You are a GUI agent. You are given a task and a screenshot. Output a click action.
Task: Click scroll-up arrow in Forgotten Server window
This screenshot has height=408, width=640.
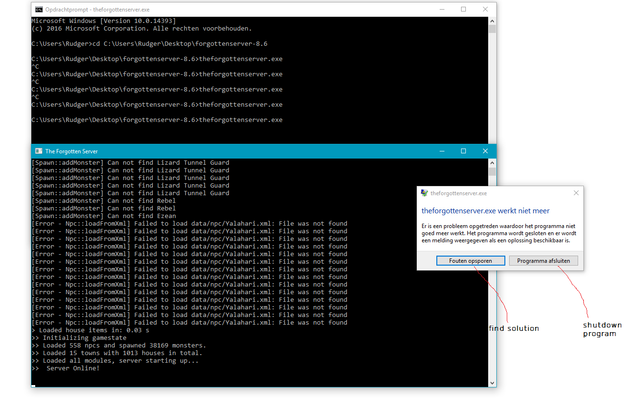click(492, 163)
